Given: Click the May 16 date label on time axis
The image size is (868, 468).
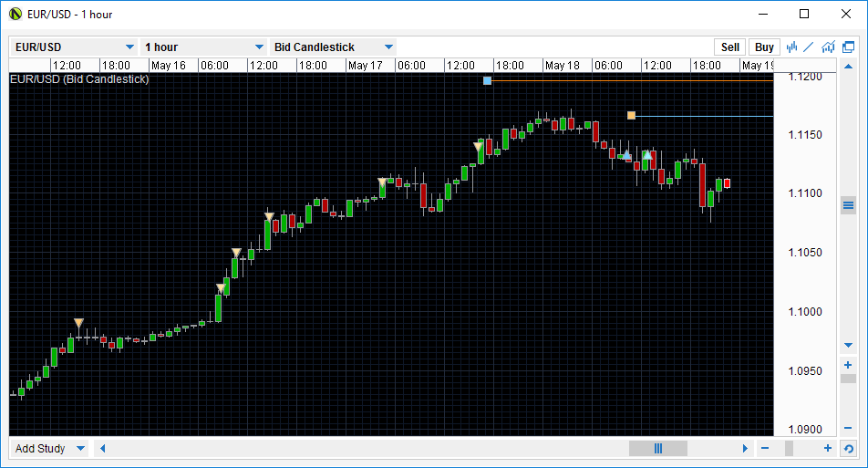Looking at the screenshot, I should coord(169,66).
